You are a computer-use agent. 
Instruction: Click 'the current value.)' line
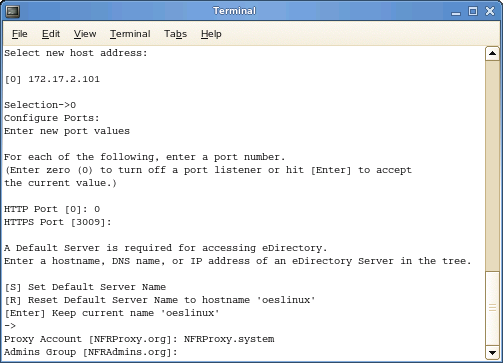60,183
